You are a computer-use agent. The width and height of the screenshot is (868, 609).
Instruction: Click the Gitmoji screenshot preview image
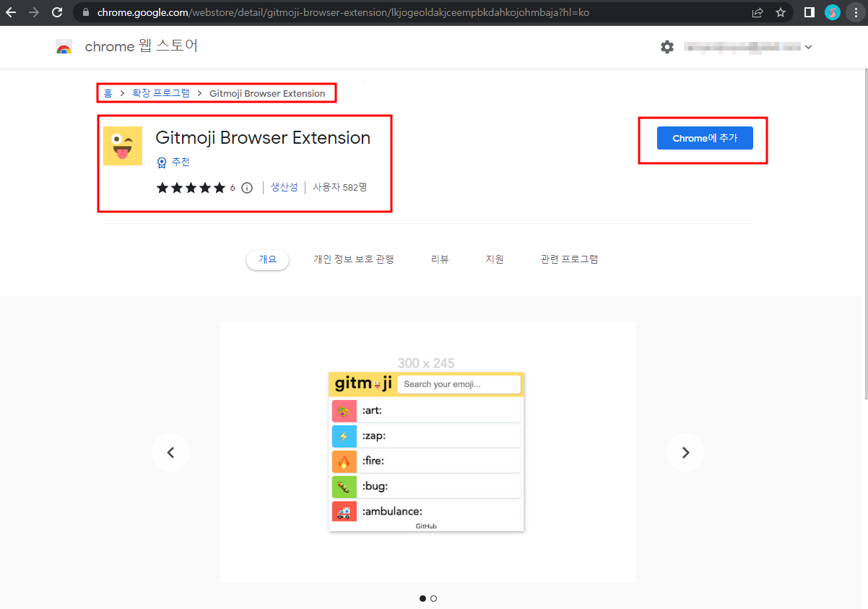point(427,452)
